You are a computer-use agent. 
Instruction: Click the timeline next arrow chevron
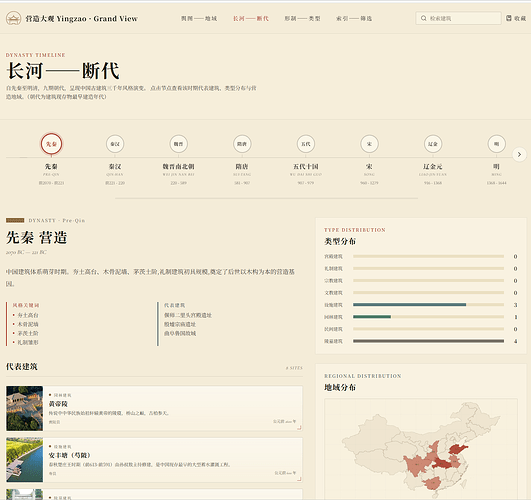(x=519, y=154)
